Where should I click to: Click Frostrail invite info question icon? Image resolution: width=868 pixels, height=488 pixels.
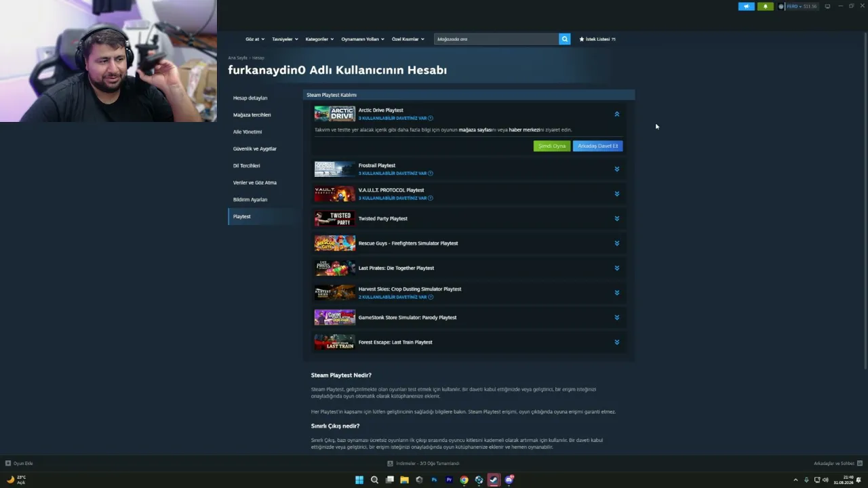coord(431,174)
